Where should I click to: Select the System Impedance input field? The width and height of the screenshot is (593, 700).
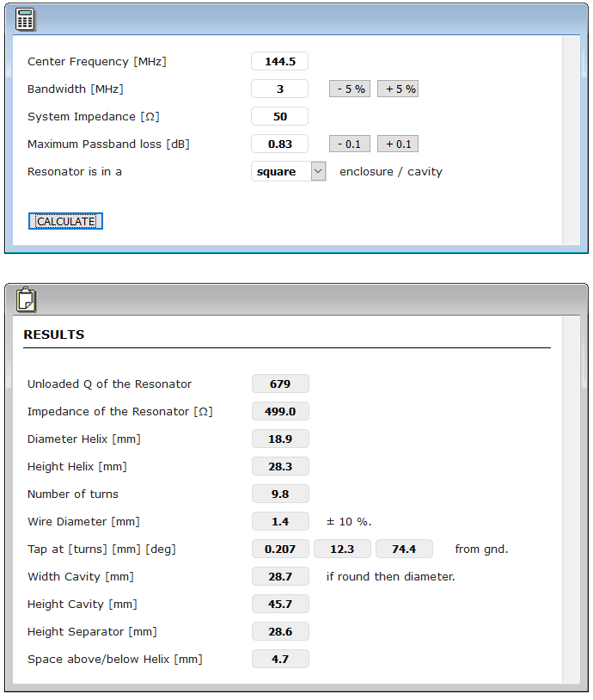pyautogui.click(x=279, y=116)
